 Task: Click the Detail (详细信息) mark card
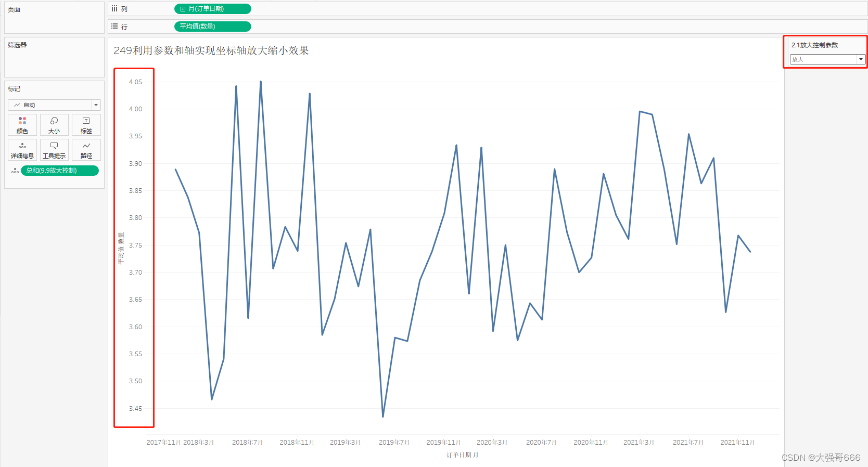pos(22,150)
